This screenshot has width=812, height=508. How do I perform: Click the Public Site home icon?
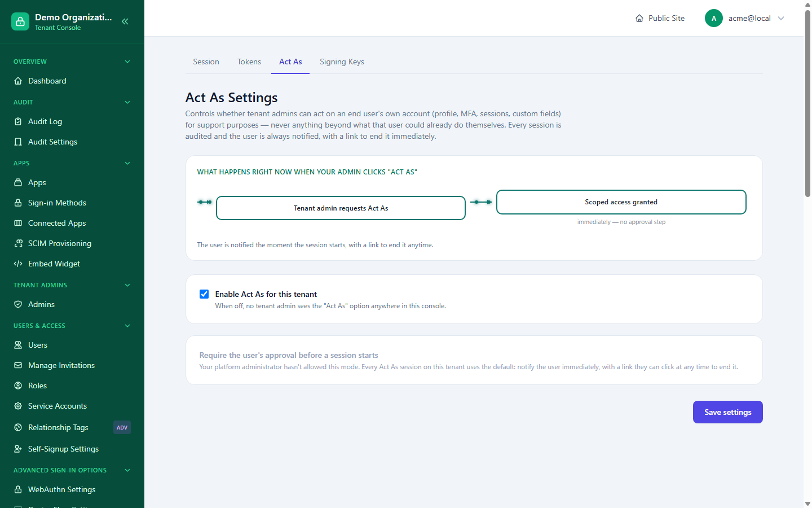[x=639, y=18]
